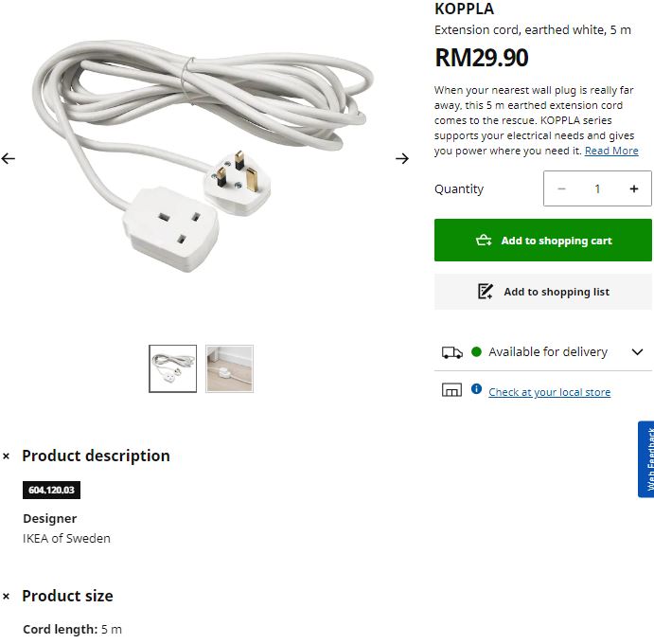The image size is (654, 644).
Task: Go to next product image arrow
Action: (402, 158)
